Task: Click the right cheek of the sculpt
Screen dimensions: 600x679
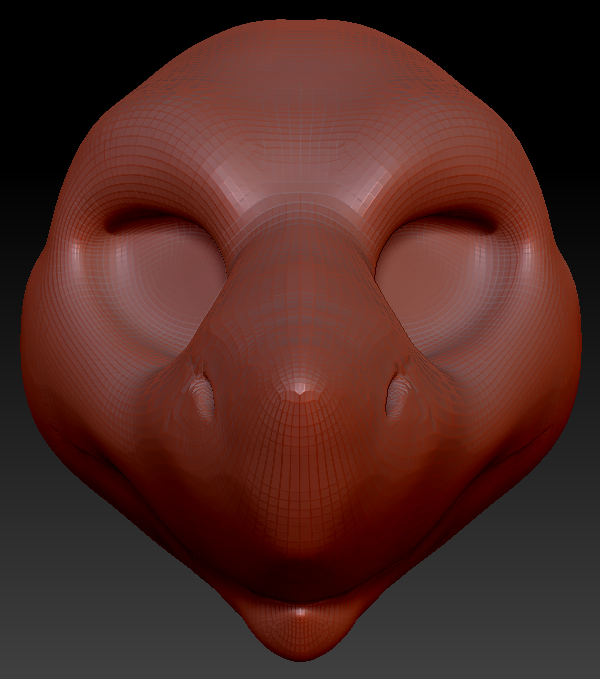Action: [x=500, y=400]
